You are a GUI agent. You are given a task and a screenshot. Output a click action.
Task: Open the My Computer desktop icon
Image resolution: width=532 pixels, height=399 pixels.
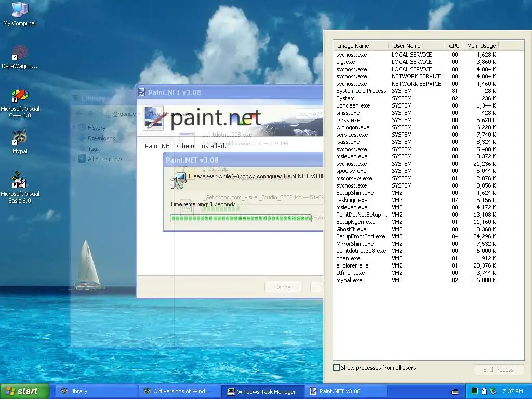pyautogui.click(x=20, y=14)
